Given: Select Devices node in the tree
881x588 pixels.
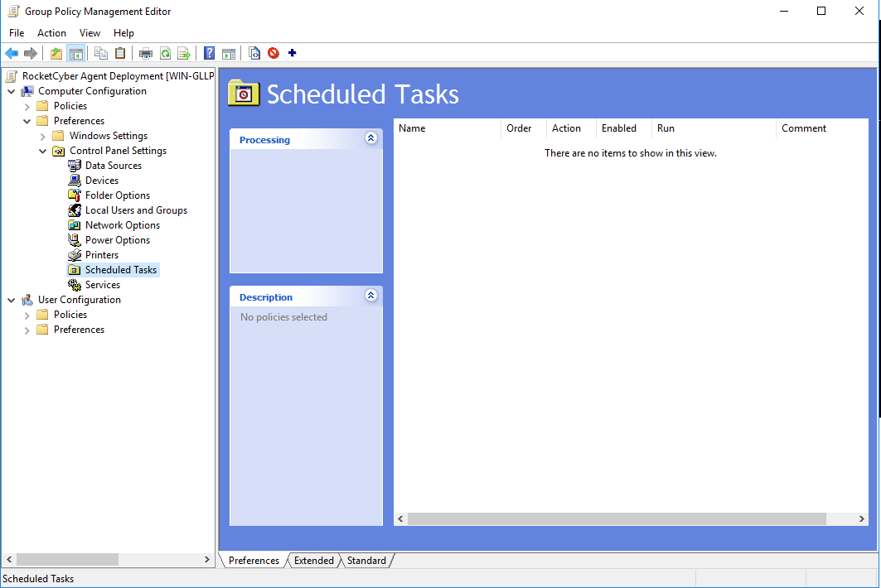Looking at the screenshot, I should pos(102,181).
